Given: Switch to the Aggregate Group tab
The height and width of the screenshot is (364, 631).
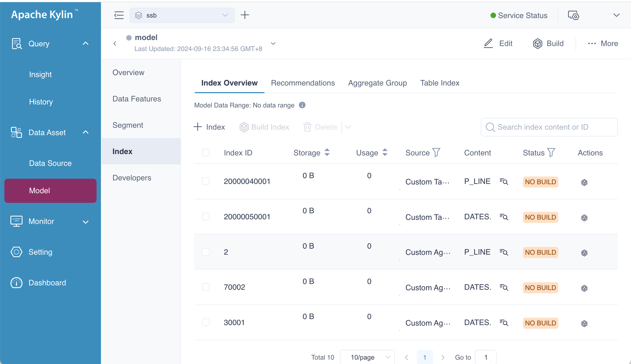Looking at the screenshot, I should point(377,83).
